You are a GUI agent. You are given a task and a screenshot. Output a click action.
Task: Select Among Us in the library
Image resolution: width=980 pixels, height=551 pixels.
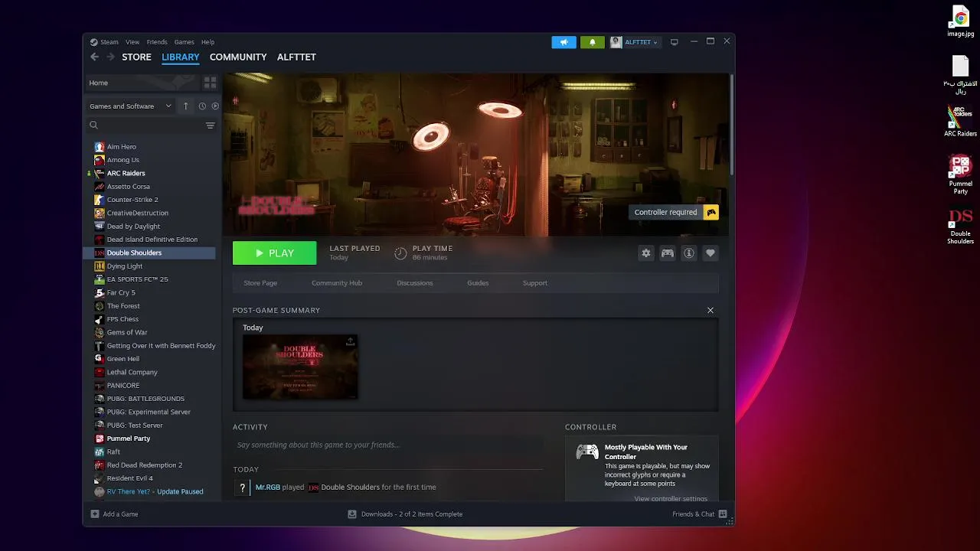coord(123,160)
